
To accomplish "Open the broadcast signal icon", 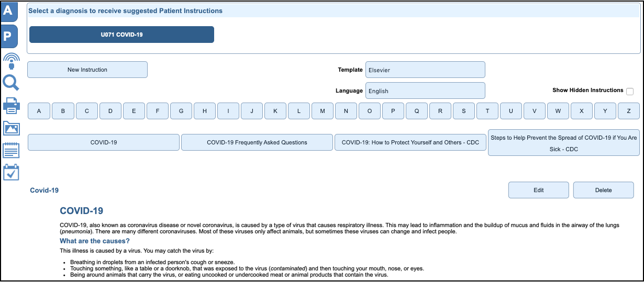I will pos(11,61).
